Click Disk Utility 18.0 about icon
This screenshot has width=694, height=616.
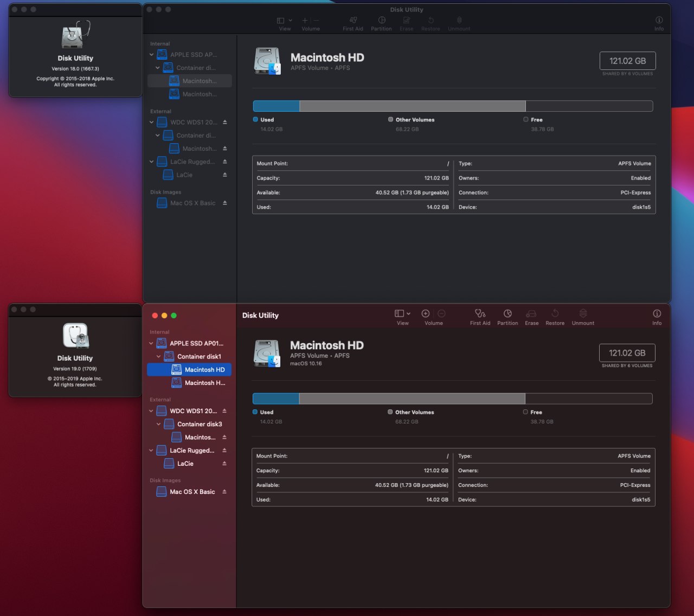(75, 35)
